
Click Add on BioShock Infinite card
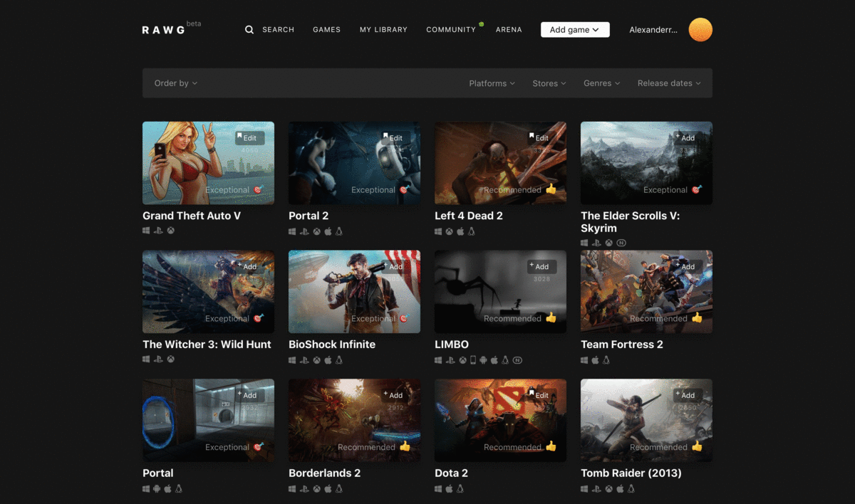[x=396, y=267]
